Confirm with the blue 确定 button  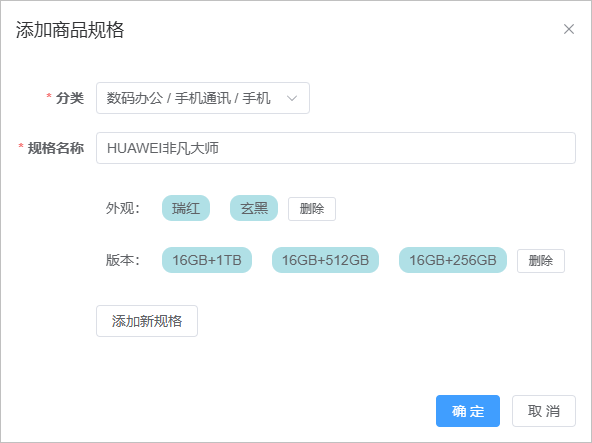pos(468,411)
